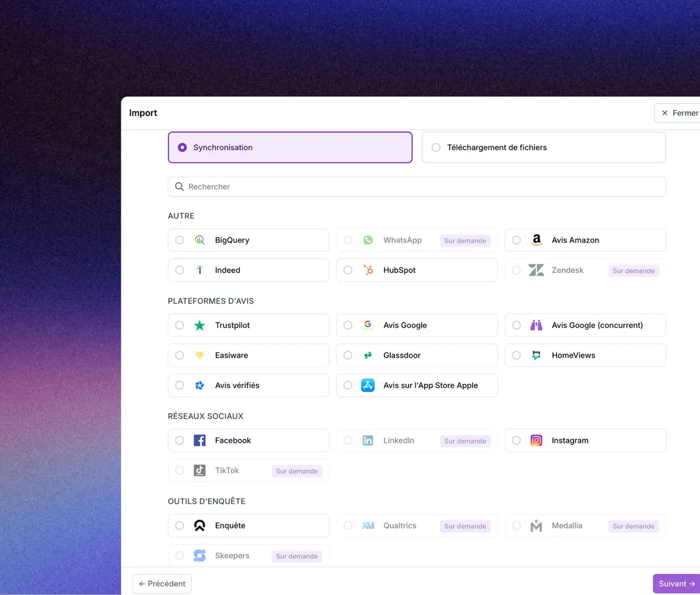
Task: Click the 'Sur demande' badge next to Medallia
Action: 633,526
